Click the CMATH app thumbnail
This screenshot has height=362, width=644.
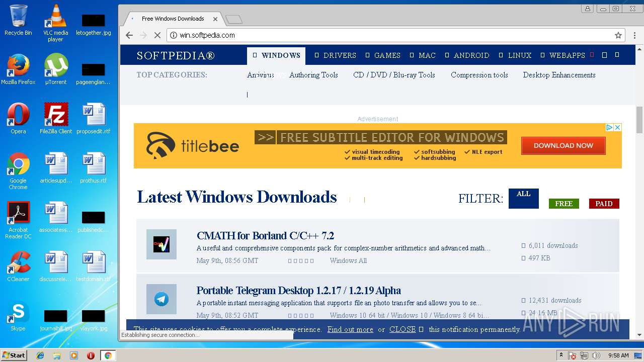162,244
